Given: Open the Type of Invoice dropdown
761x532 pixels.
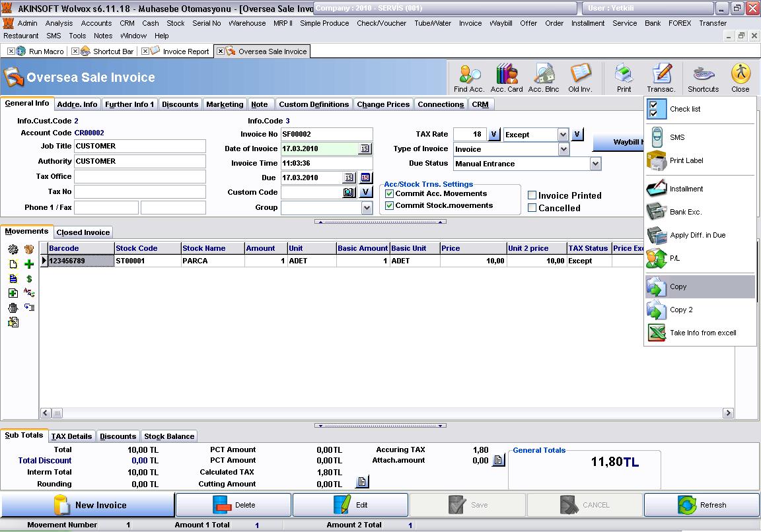Looking at the screenshot, I should click(563, 149).
